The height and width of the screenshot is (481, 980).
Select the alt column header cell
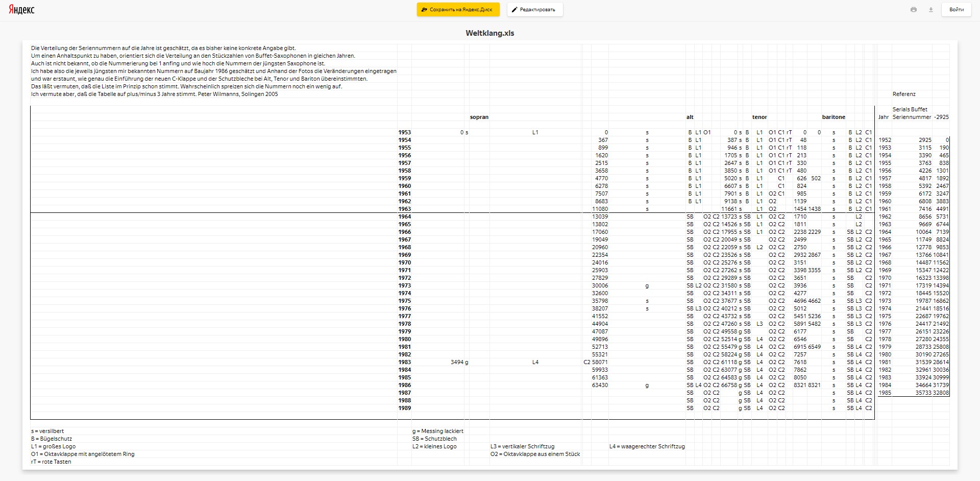click(x=690, y=117)
